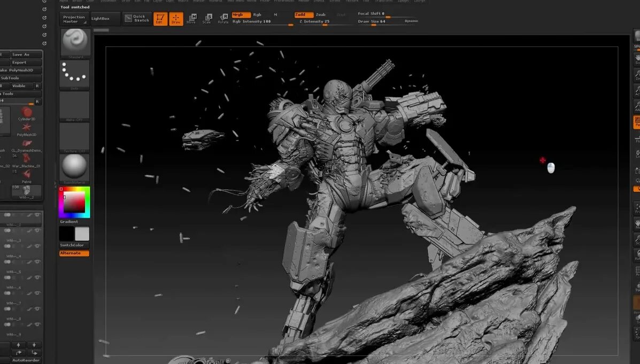
Task: Open the Transform menu
Action: pos(383,1)
